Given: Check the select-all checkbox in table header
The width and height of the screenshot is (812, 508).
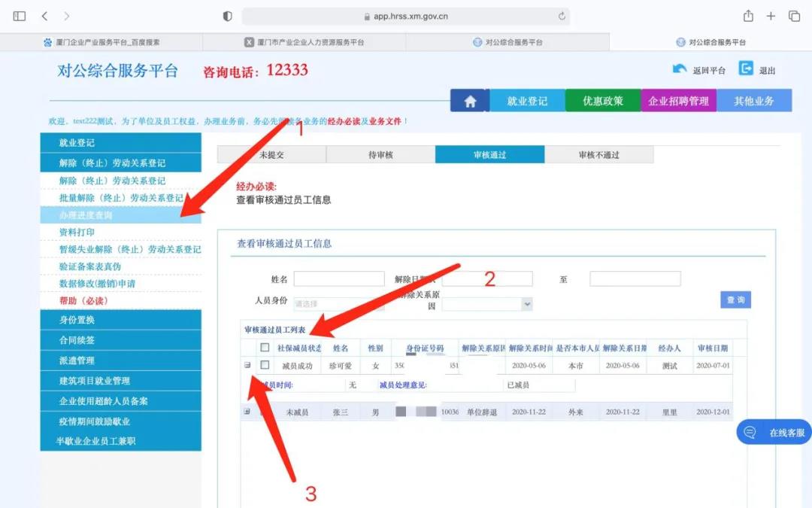Looking at the screenshot, I should [265, 348].
